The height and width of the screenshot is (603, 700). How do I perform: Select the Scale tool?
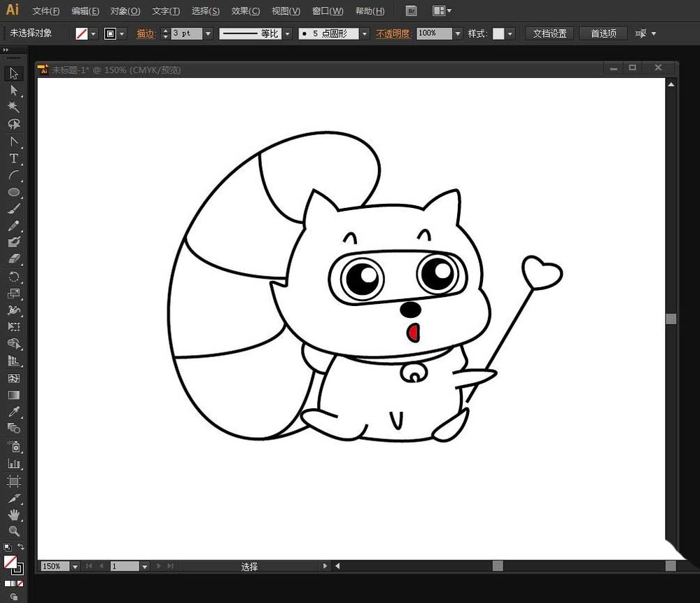(x=14, y=293)
